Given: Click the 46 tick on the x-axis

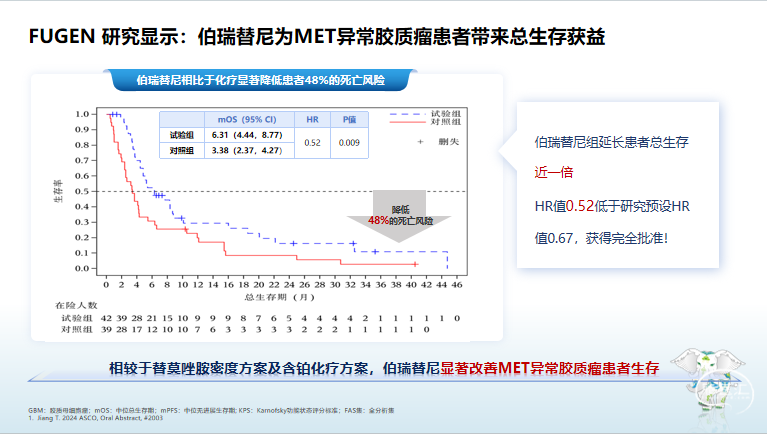Looking at the screenshot, I should pos(456,285).
